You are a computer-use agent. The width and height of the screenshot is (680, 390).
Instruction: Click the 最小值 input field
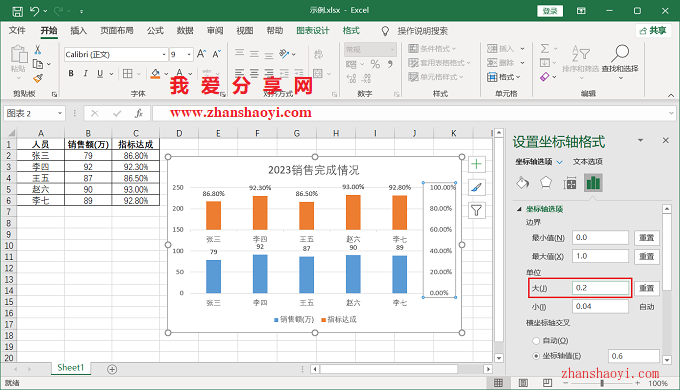(x=600, y=238)
